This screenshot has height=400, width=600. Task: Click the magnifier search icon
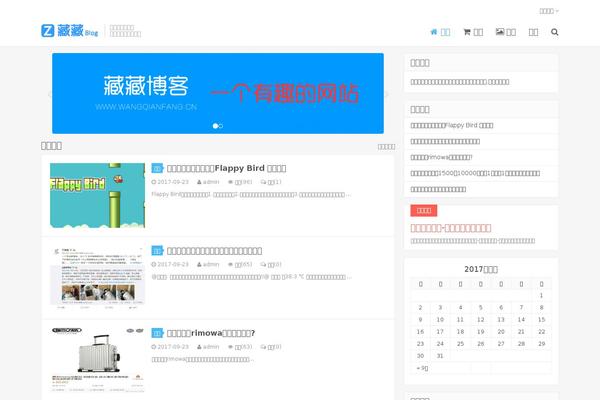554,32
